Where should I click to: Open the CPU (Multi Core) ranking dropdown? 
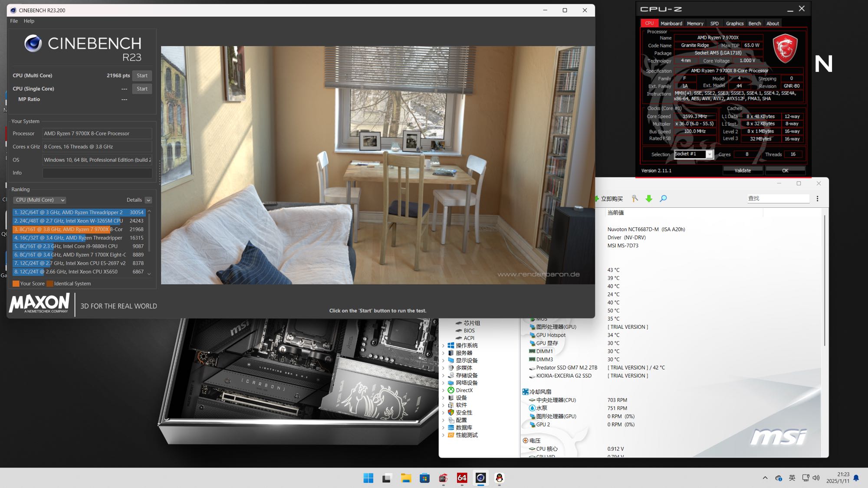click(39, 200)
